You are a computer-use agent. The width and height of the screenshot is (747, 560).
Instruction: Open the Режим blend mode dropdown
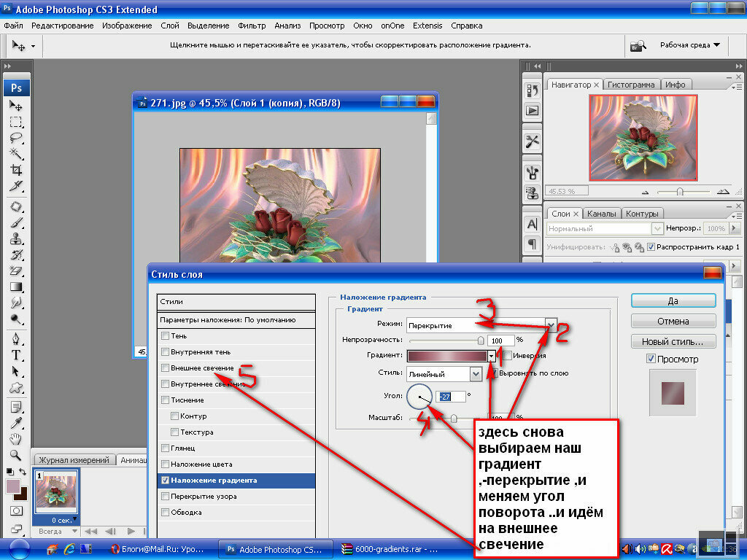pyautogui.click(x=551, y=325)
